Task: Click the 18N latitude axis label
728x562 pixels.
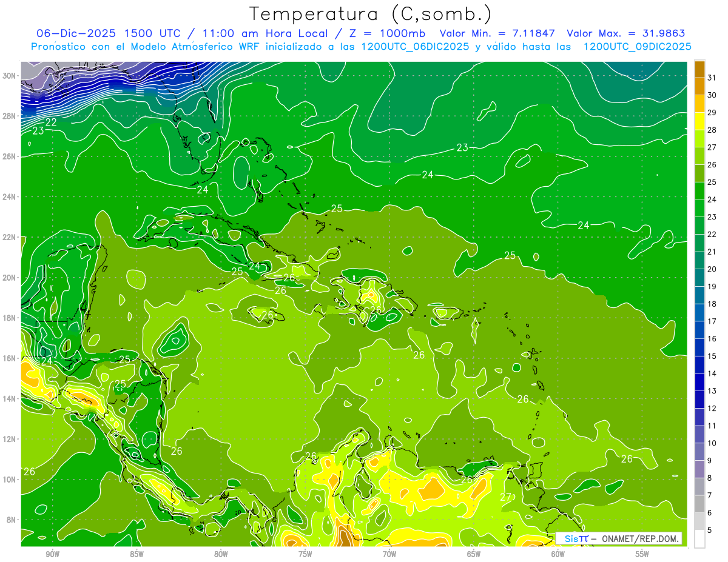Action: click(x=10, y=318)
